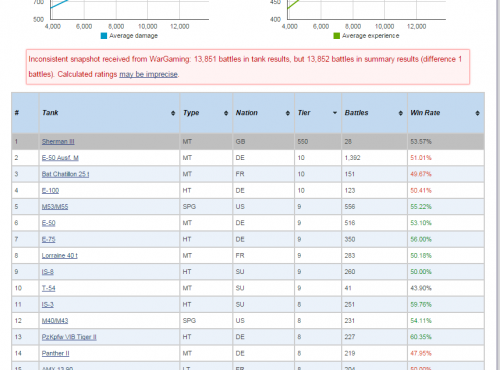Click the Tank column header label
The image size is (500, 370).
click(x=50, y=113)
